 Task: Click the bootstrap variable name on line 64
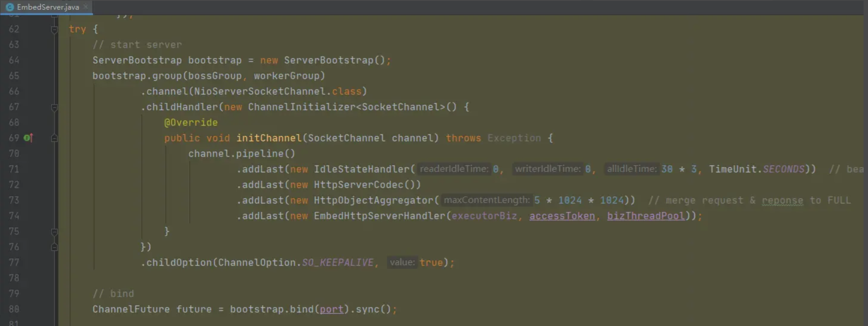(x=215, y=60)
